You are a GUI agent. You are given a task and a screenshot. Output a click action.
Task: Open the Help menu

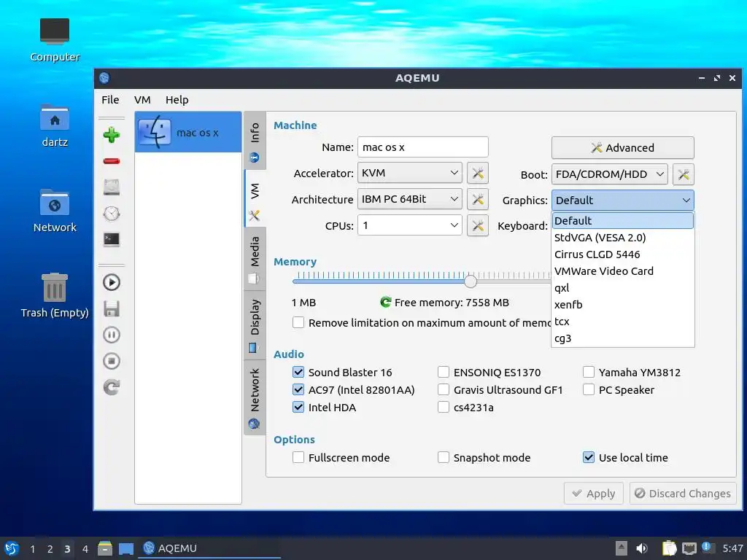(x=177, y=99)
